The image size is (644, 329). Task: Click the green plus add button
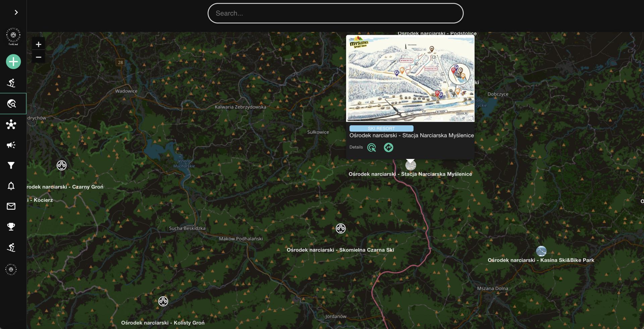pyautogui.click(x=13, y=62)
